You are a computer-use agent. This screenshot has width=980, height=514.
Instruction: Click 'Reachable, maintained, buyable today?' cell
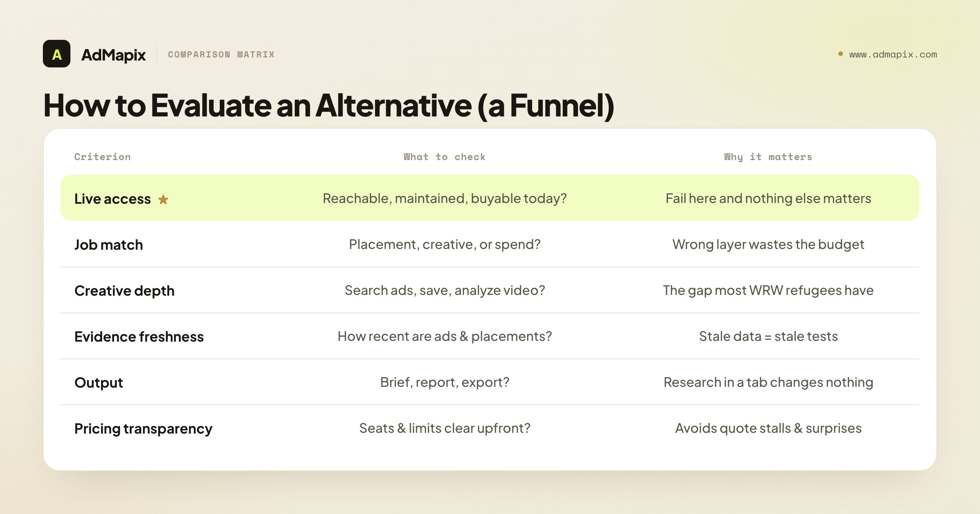tap(444, 198)
